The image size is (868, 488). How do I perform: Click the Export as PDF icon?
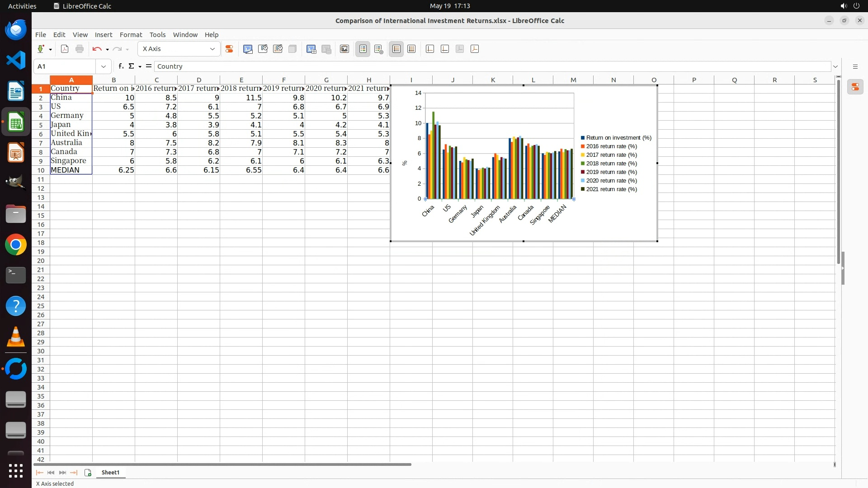pyautogui.click(x=65, y=49)
